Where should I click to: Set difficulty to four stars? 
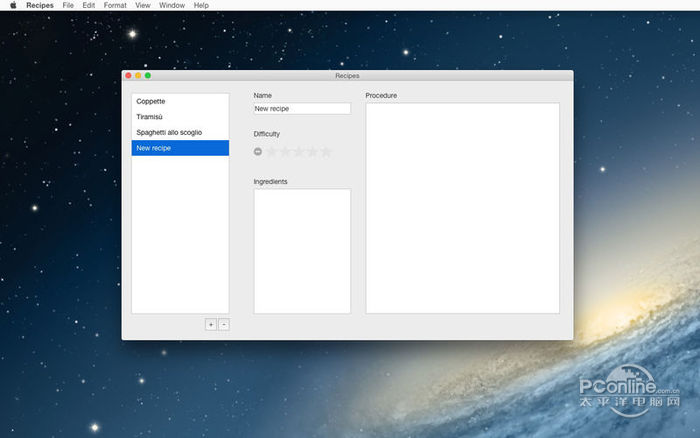(312, 152)
